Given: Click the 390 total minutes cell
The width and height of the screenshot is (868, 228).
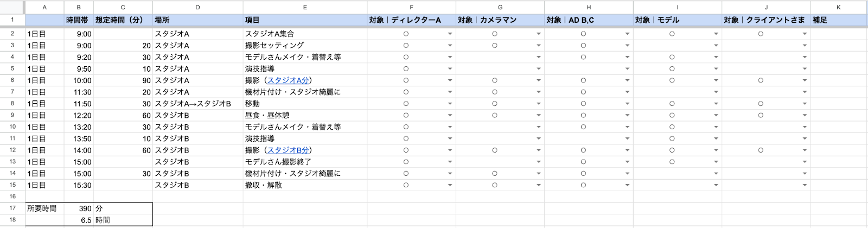Looking at the screenshot, I should (79, 208).
